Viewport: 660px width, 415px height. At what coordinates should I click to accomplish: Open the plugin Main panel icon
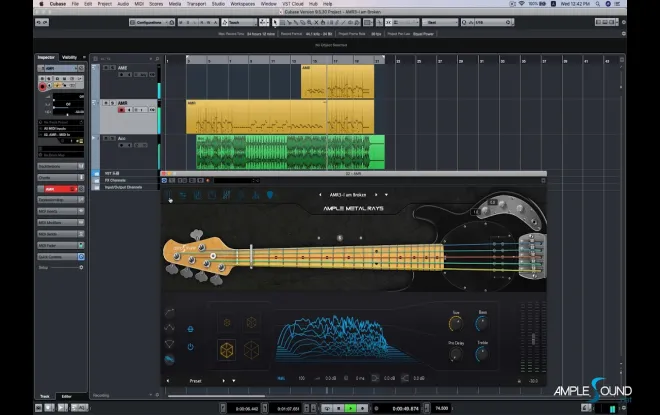coord(168,195)
